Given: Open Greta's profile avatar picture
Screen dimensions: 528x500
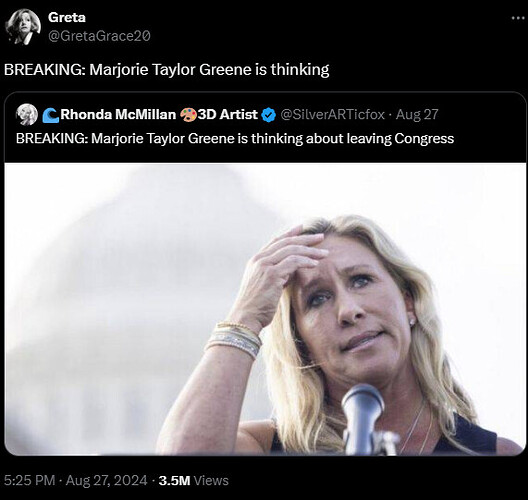Looking at the screenshot, I should [23, 27].
